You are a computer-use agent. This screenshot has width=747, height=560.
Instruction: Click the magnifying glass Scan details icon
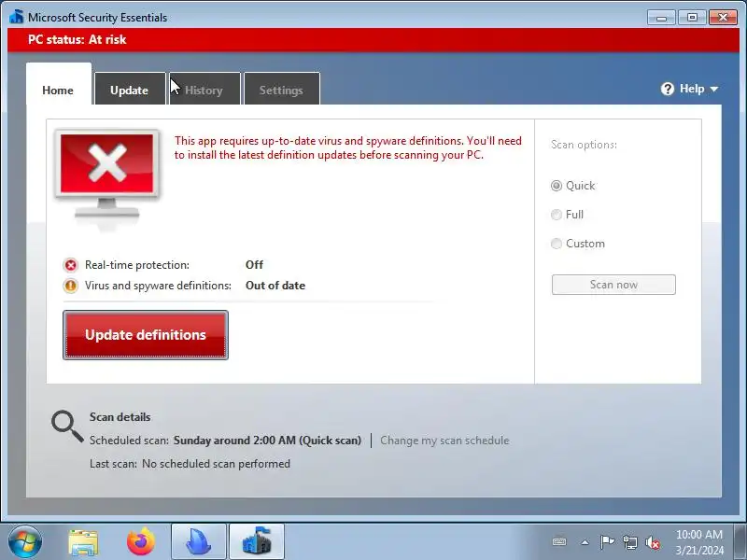click(x=67, y=426)
